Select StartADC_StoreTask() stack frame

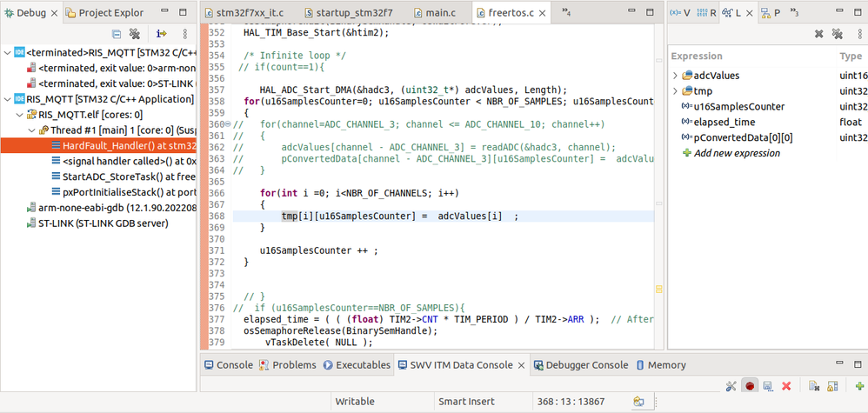click(124, 176)
